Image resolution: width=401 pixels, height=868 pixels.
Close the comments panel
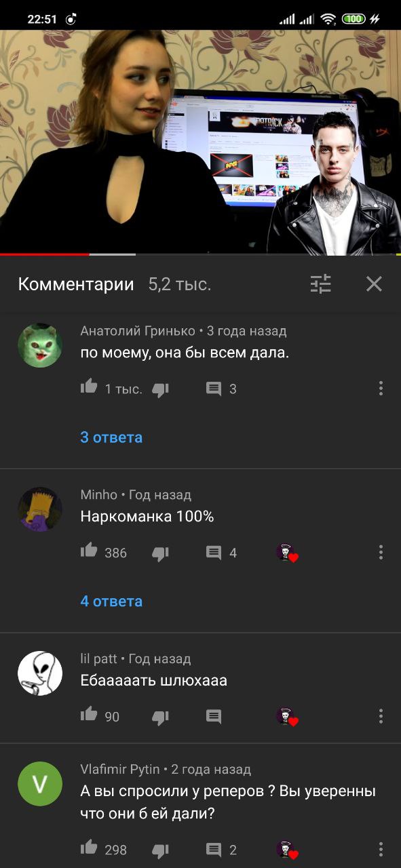[x=374, y=283]
